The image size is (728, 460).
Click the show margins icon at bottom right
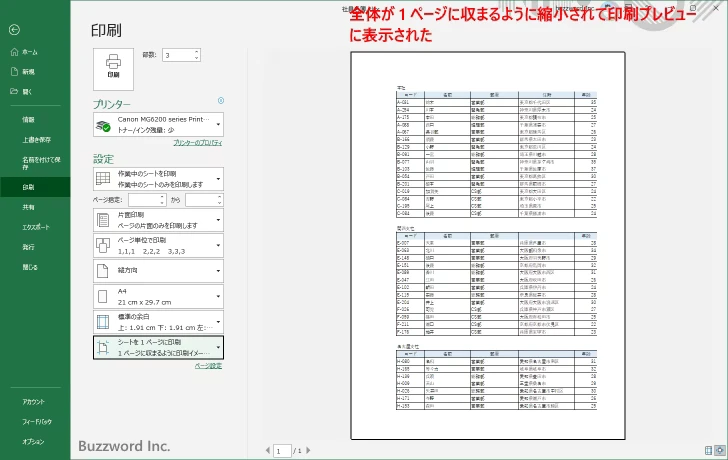(708, 450)
